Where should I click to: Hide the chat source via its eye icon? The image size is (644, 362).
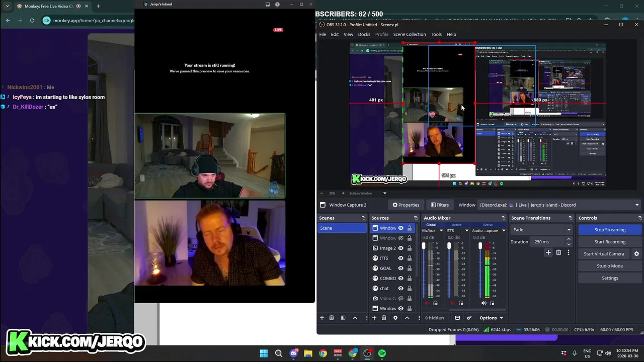[401, 288]
